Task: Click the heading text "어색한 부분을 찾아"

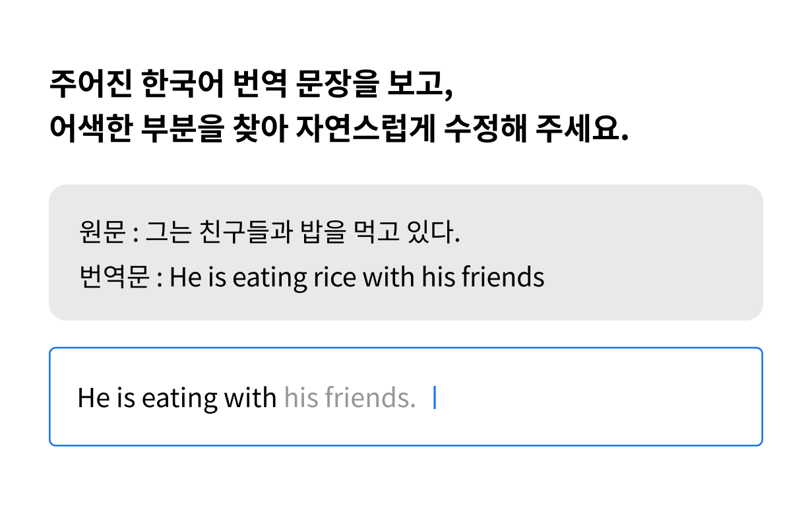Action: coord(168,129)
